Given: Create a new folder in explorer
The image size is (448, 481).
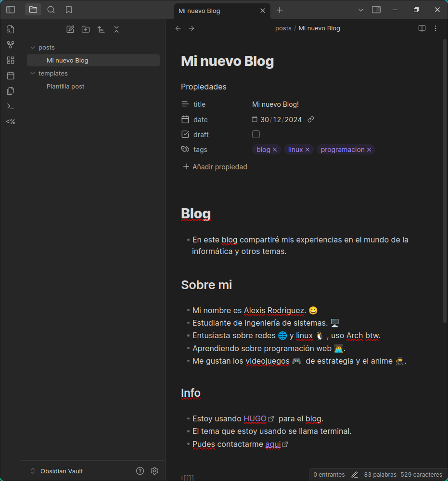Looking at the screenshot, I should click(86, 29).
